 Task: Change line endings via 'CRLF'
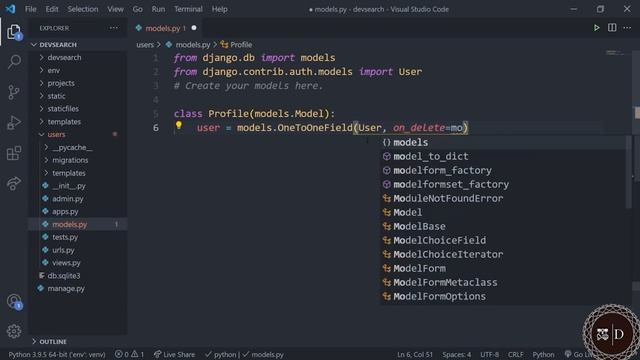[x=516, y=354]
